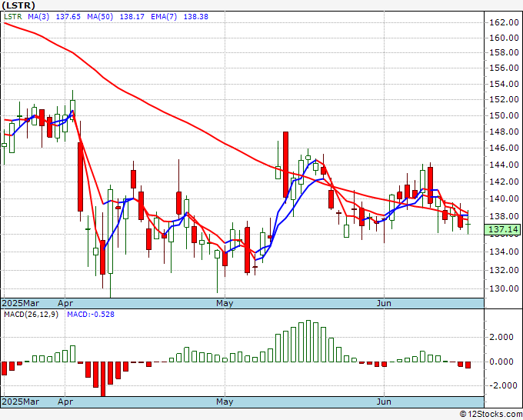Screen dimensions: 523x420
Task: Select the MA(3) legend label
Action: 38,16
